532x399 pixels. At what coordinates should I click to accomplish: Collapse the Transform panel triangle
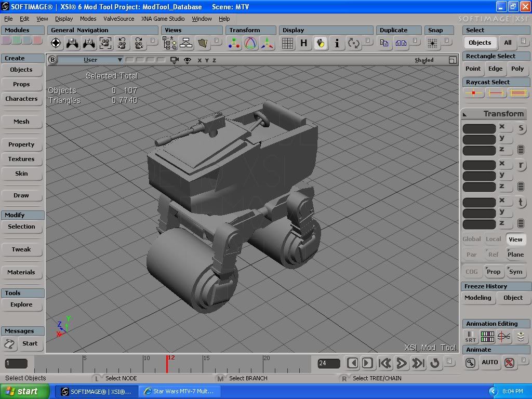pos(465,115)
